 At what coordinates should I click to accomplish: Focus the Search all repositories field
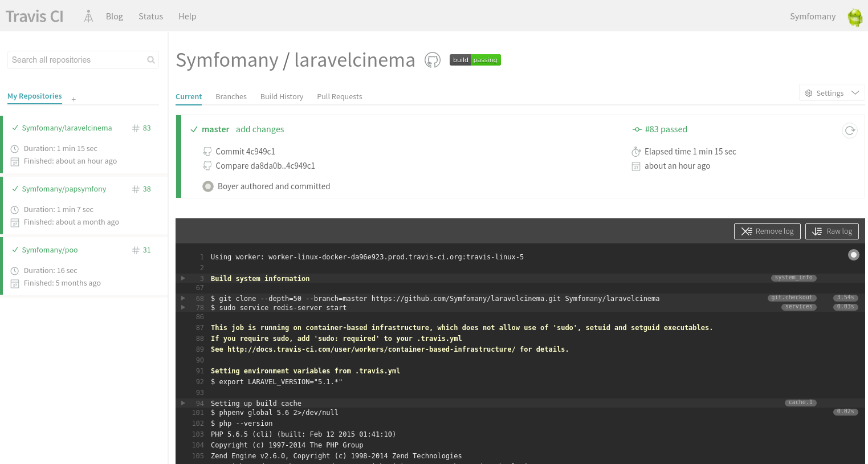[83, 60]
